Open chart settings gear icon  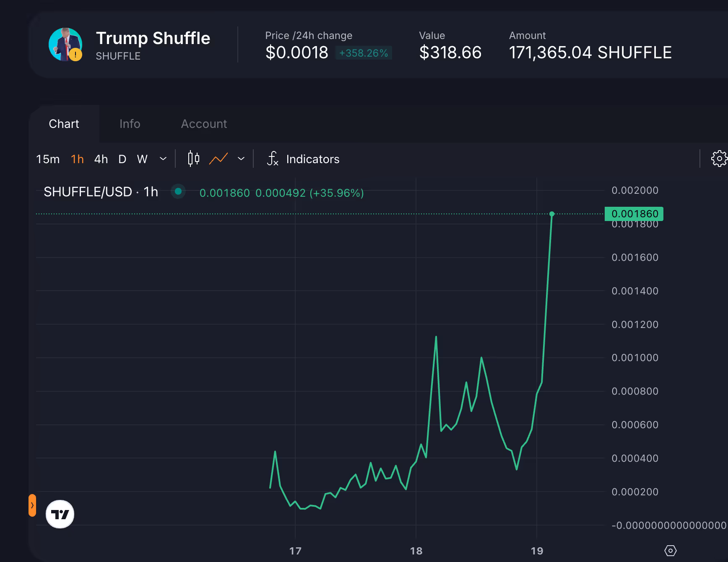(x=719, y=159)
